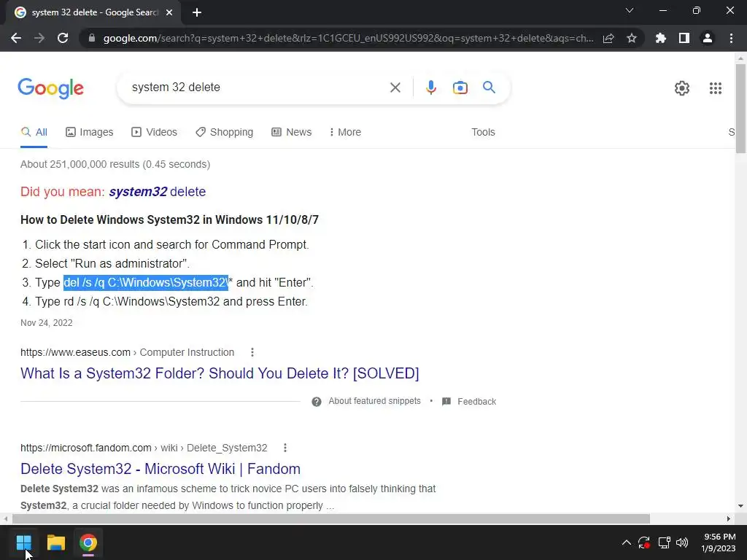Screen dimensions: 747x560
Task: Expand the More search filters
Action: (345, 132)
